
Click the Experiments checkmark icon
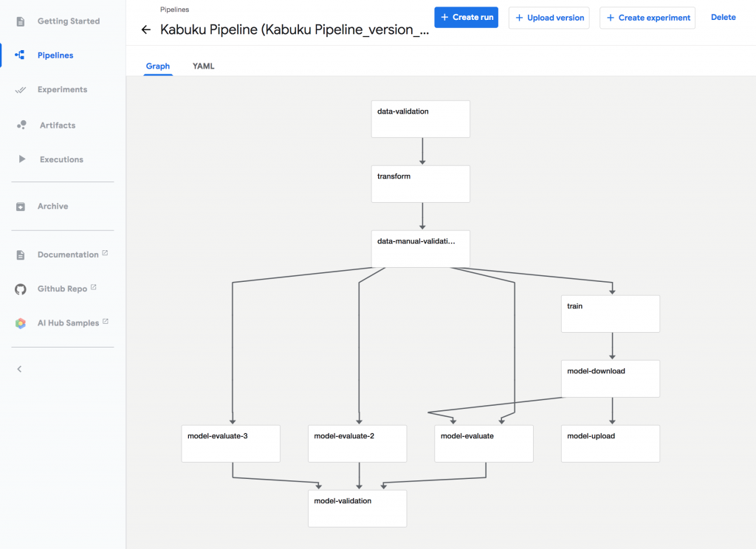pyautogui.click(x=21, y=90)
